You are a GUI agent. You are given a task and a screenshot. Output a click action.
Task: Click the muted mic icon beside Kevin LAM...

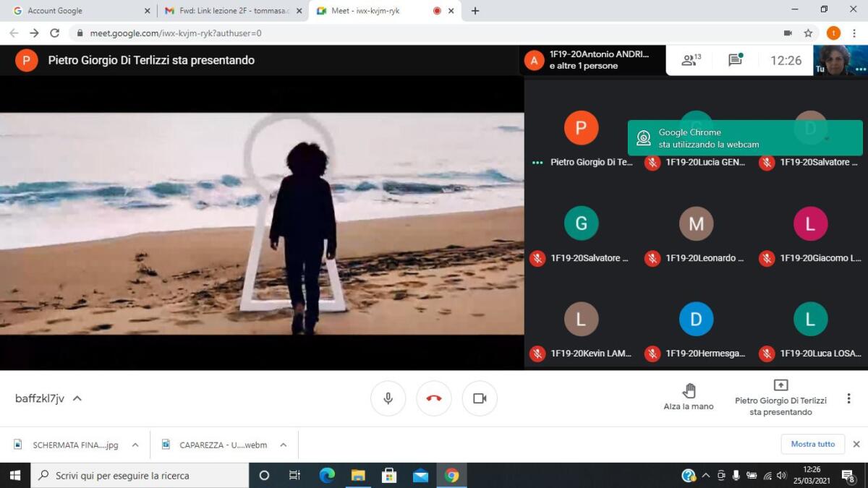click(537, 354)
